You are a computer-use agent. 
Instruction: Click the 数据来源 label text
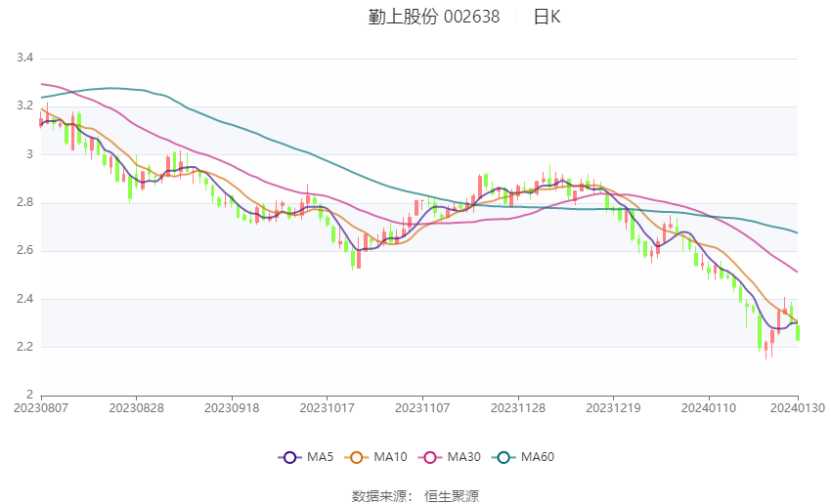pos(382,495)
